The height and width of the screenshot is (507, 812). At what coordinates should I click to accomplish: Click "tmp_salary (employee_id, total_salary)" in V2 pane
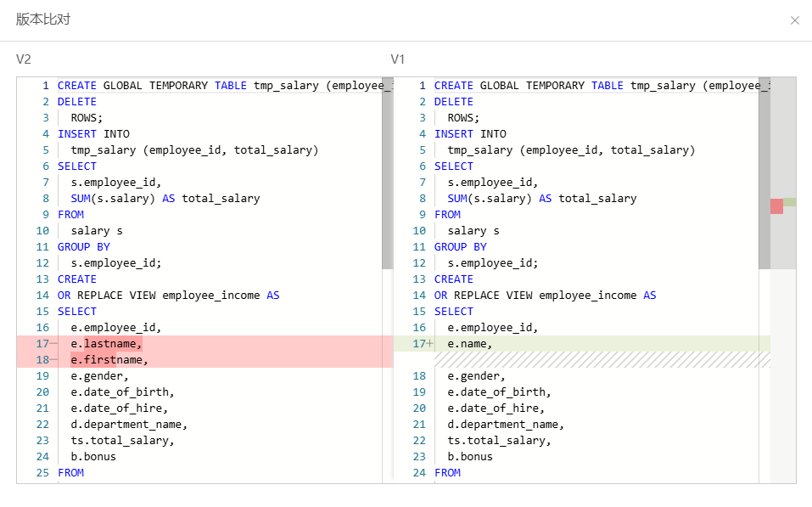tap(194, 150)
